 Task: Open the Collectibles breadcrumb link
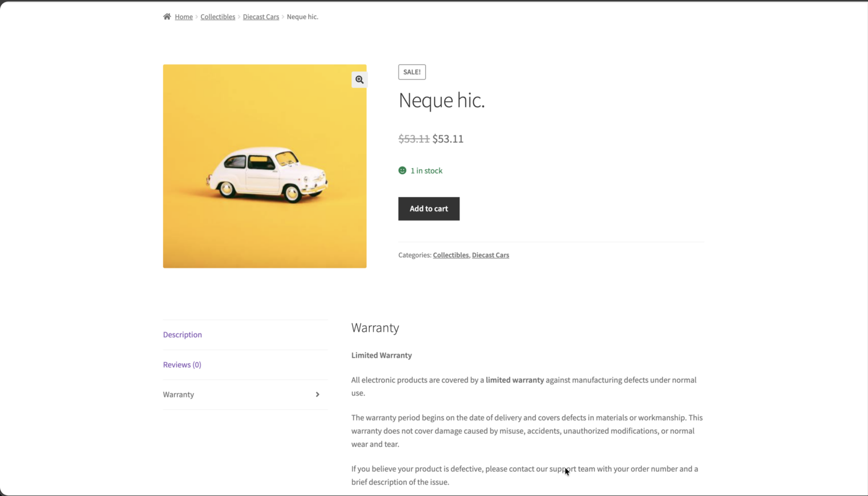218,16
